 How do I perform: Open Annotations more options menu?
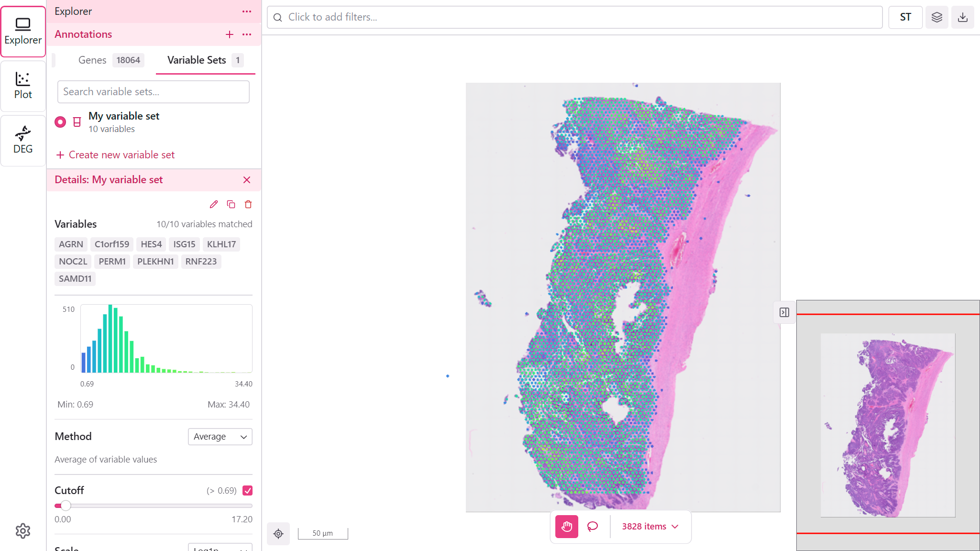tap(247, 34)
